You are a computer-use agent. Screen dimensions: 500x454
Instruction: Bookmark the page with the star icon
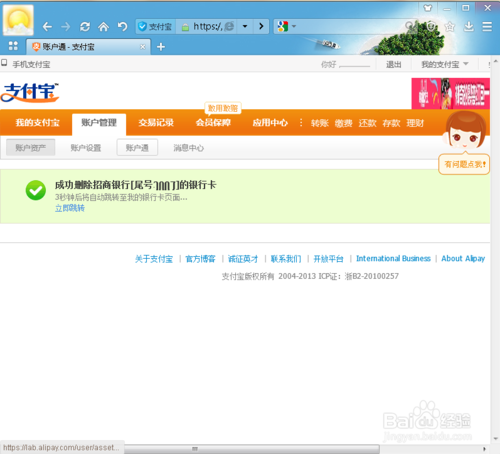[450, 26]
